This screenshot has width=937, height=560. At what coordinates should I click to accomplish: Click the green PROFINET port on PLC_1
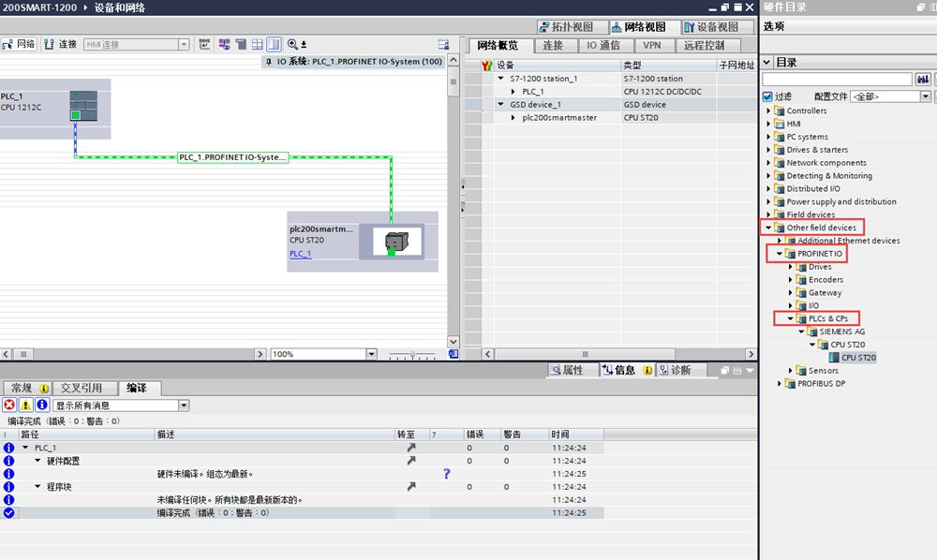75,115
